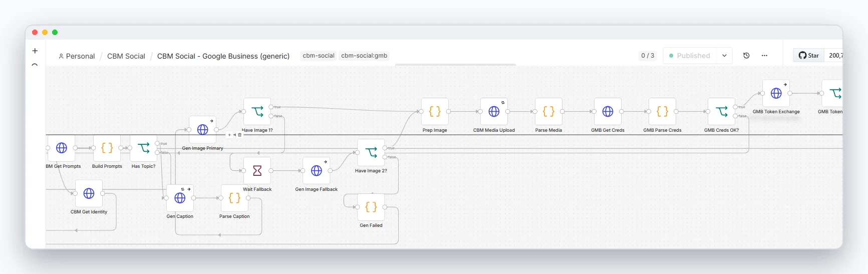The height and width of the screenshot is (274, 868).
Task: Select the cbm-social tag
Action: click(x=319, y=56)
